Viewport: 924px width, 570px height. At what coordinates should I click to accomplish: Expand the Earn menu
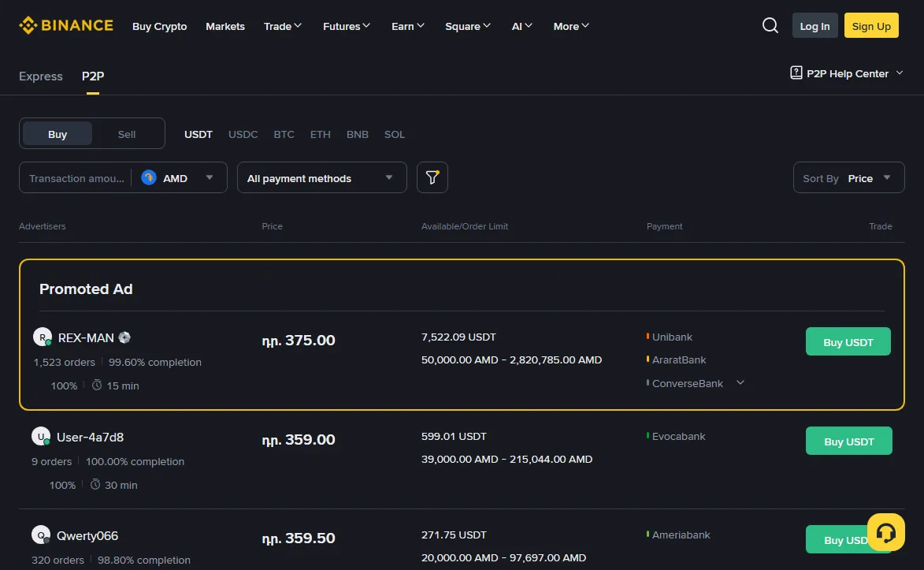point(408,26)
